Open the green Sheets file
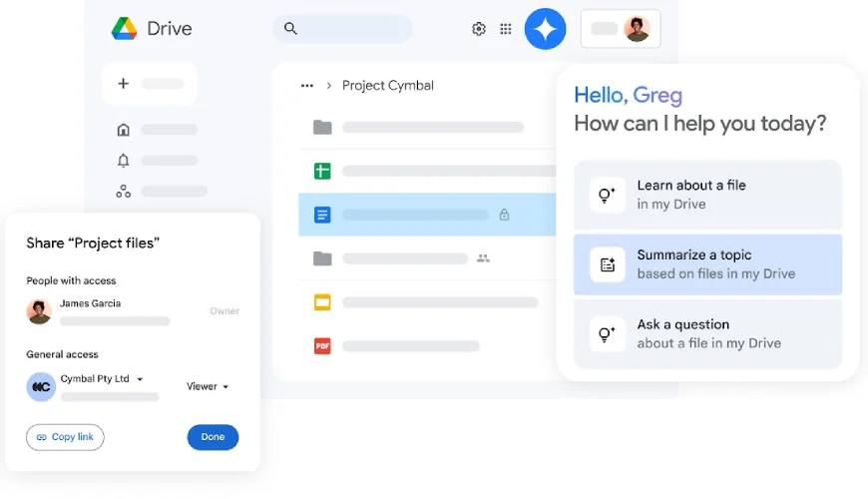Image resolution: width=868 pixels, height=499 pixels. pyautogui.click(x=322, y=171)
